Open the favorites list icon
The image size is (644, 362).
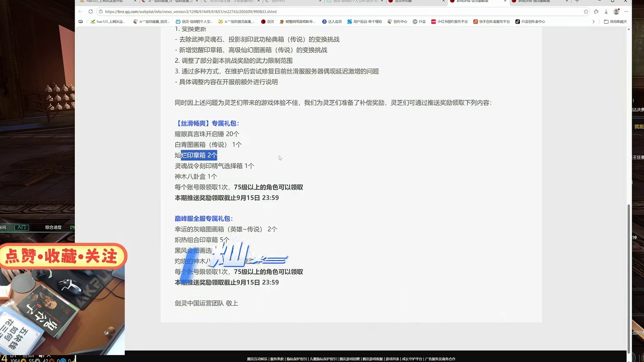596,11
